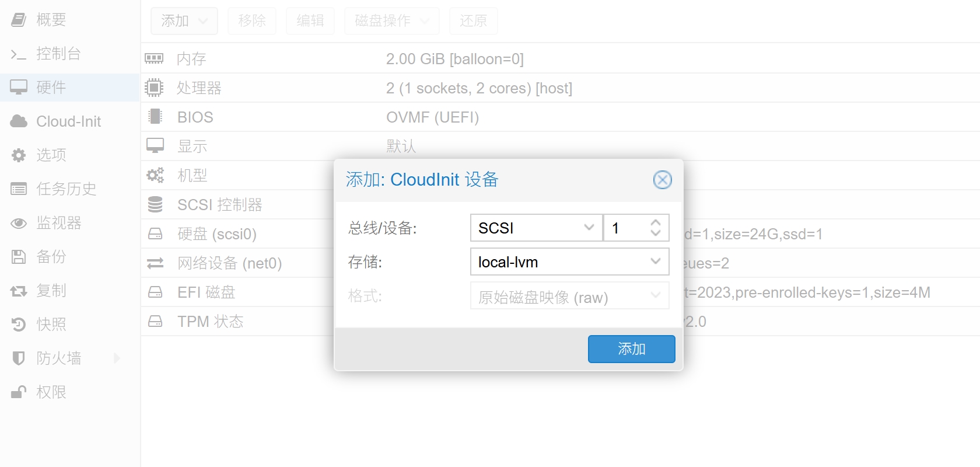Open the 添加 toolbar dropdown menu
Screen dimensions: 980x467
(x=184, y=21)
